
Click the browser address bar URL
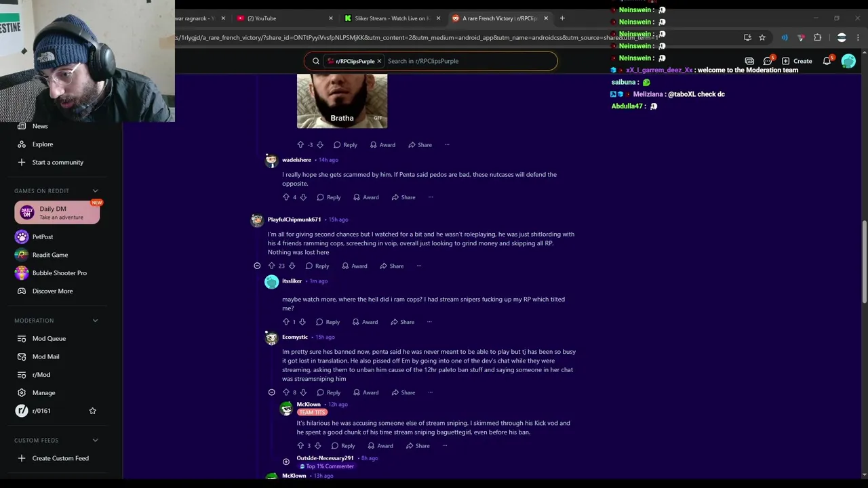coord(420,37)
